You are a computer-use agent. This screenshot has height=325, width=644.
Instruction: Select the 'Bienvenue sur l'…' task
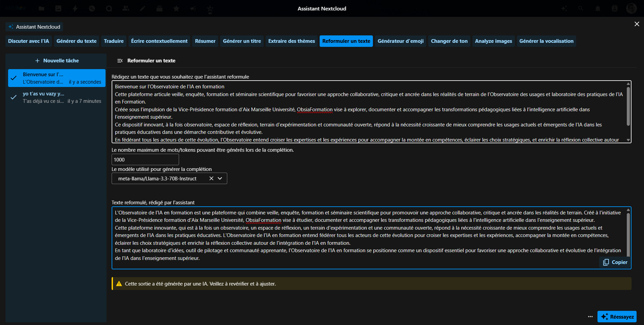click(57, 78)
